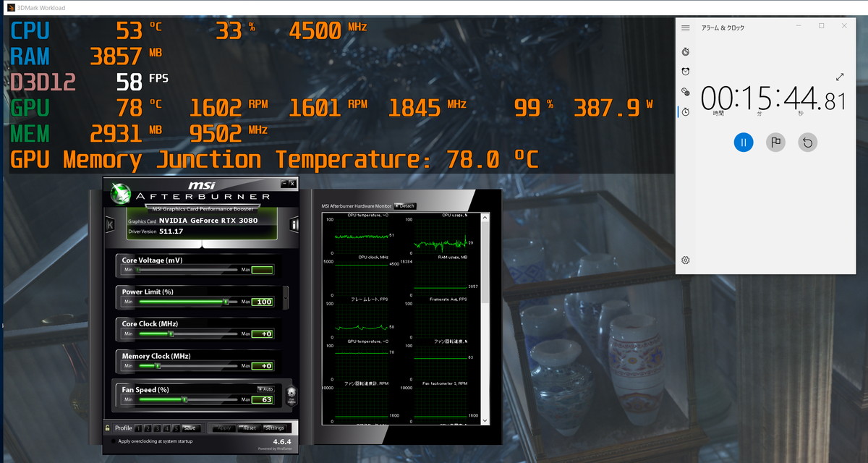Record a lap with the flag button
This screenshot has width=868, height=463.
coord(775,142)
